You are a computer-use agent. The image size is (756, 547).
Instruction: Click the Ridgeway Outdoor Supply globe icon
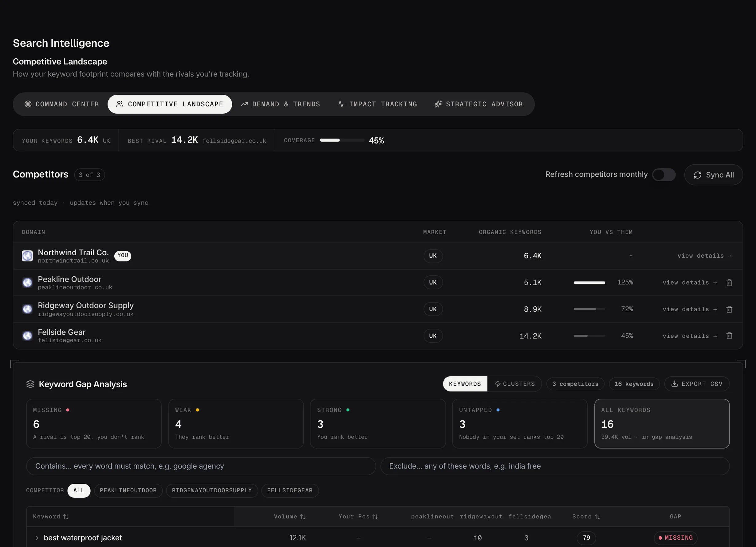(27, 309)
